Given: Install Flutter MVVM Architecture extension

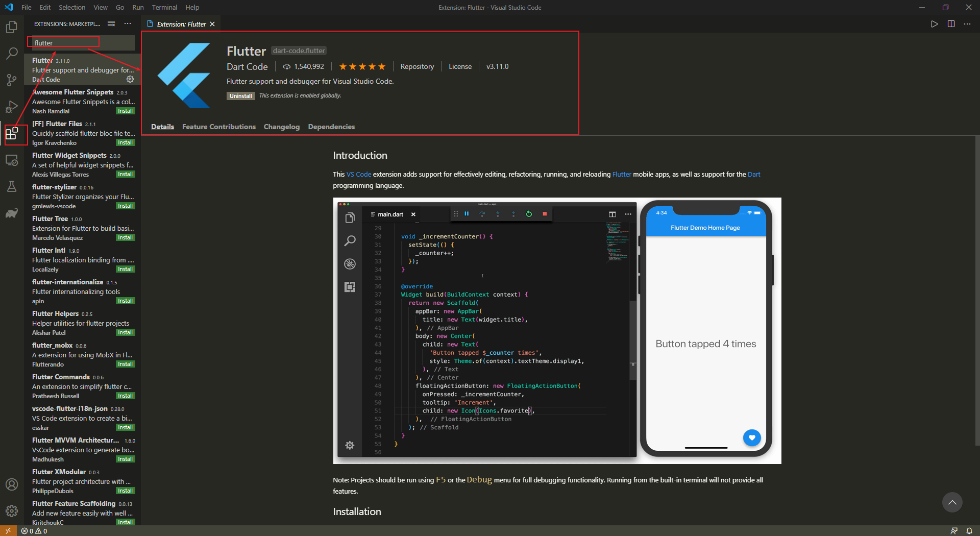Looking at the screenshot, I should (x=125, y=459).
